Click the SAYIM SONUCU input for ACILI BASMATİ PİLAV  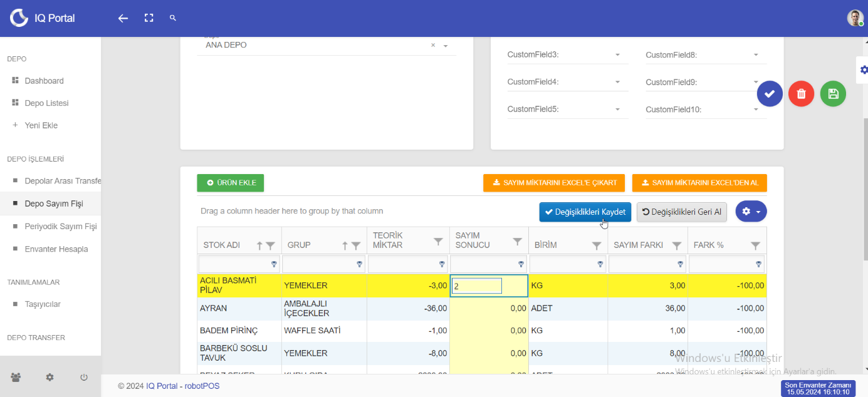click(x=477, y=286)
